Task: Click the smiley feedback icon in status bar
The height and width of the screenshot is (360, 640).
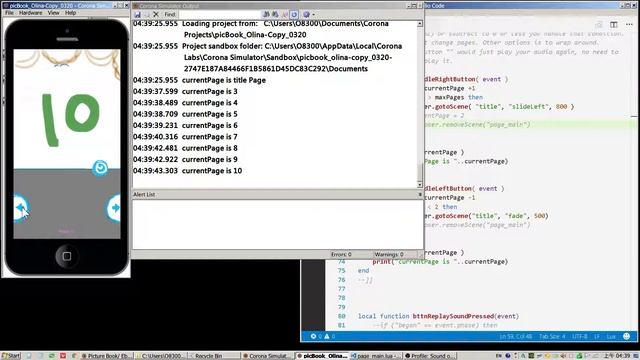Action: tap(627, 336)
